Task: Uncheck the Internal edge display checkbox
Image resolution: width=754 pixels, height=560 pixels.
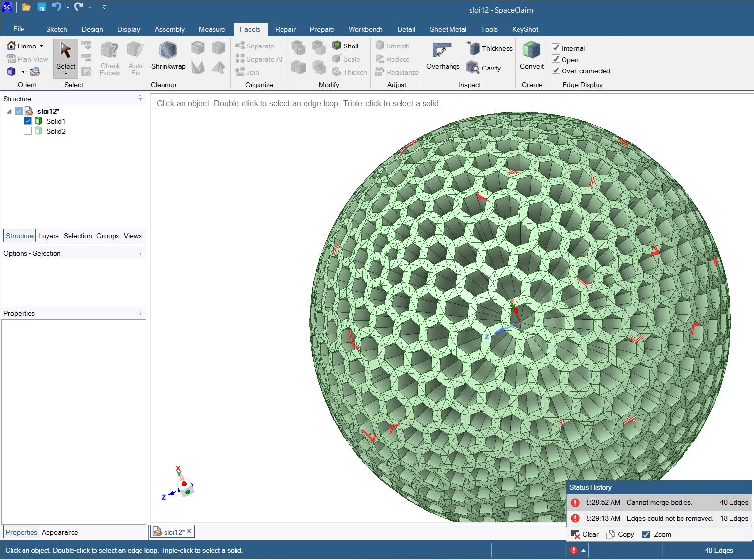Action: point(556,48)
